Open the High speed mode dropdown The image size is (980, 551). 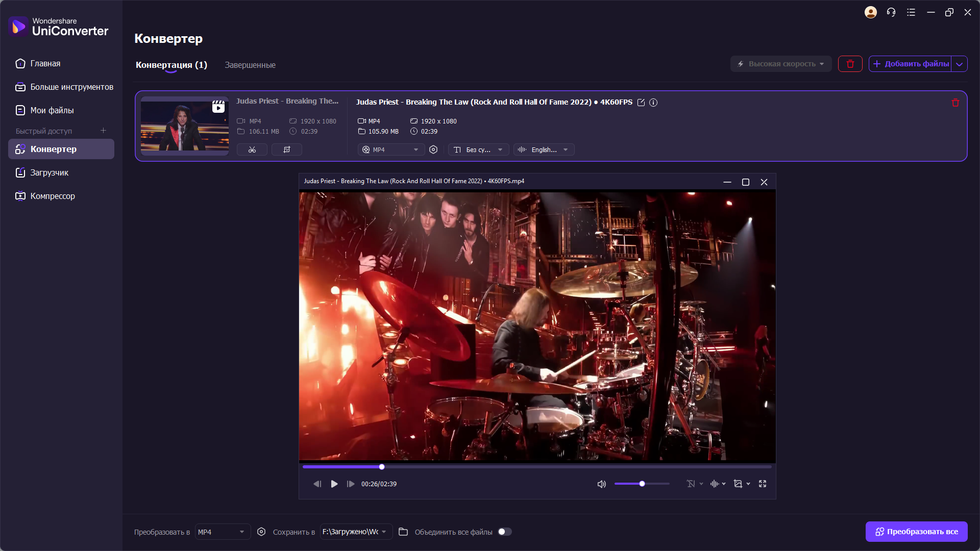click(781, 64)
